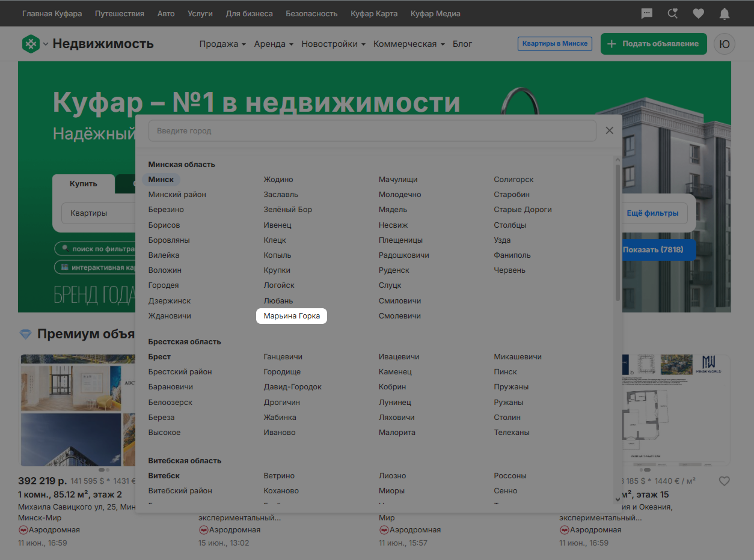
Task: Open Куфар Карта link
Action: (x=374, y=13)
